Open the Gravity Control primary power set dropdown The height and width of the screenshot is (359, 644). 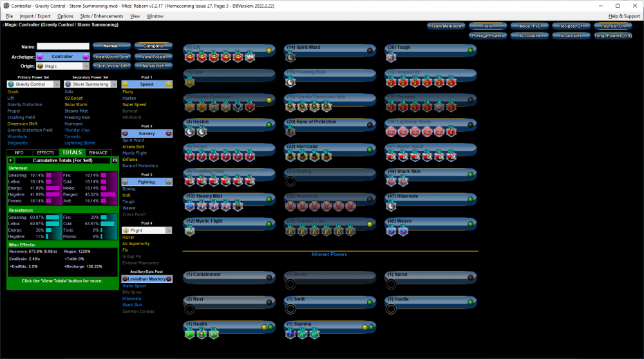(32, 84)
